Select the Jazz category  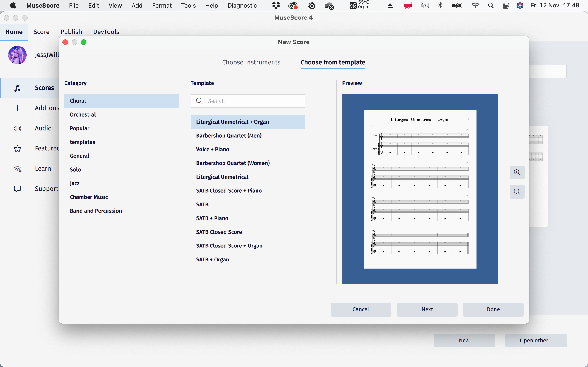(x=74, y=183)
